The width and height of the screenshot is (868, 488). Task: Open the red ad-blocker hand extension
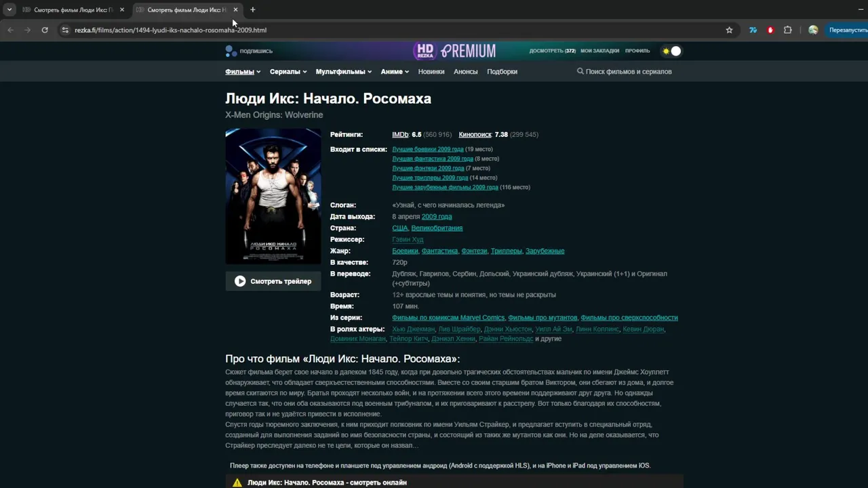770,30
